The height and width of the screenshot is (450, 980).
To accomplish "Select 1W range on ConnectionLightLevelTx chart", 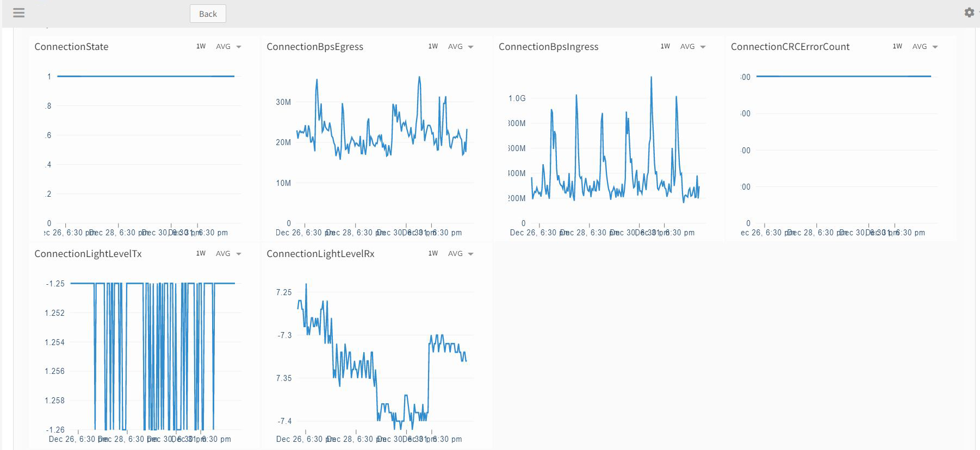I will point(201,254).
